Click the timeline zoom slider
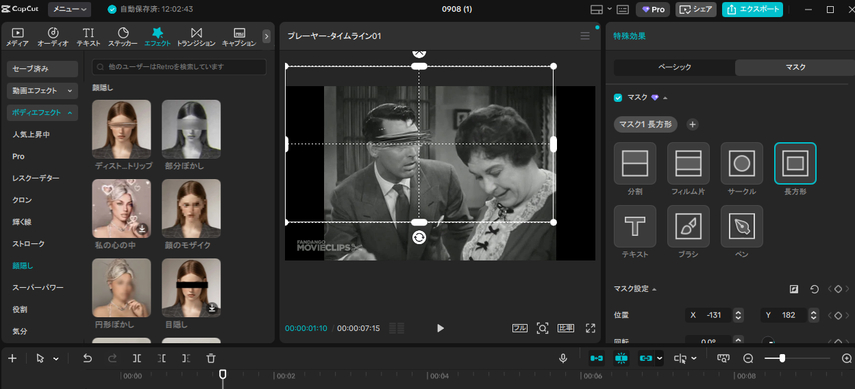Viewport: 855px width, 389px height. [x=797, y=358]
